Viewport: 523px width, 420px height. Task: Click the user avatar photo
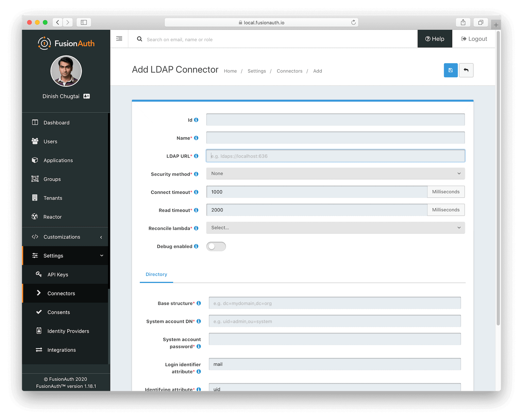[66, 71]
